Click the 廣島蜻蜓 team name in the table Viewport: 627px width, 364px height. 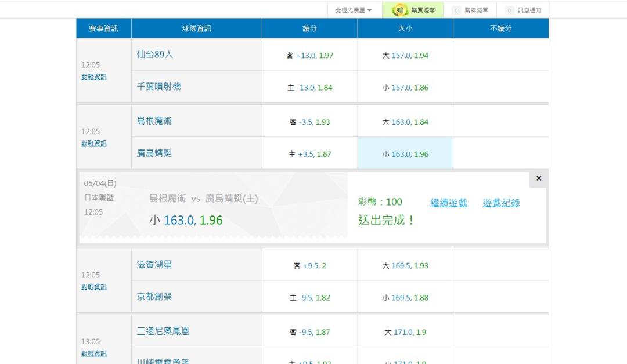(x=154, y=153)
